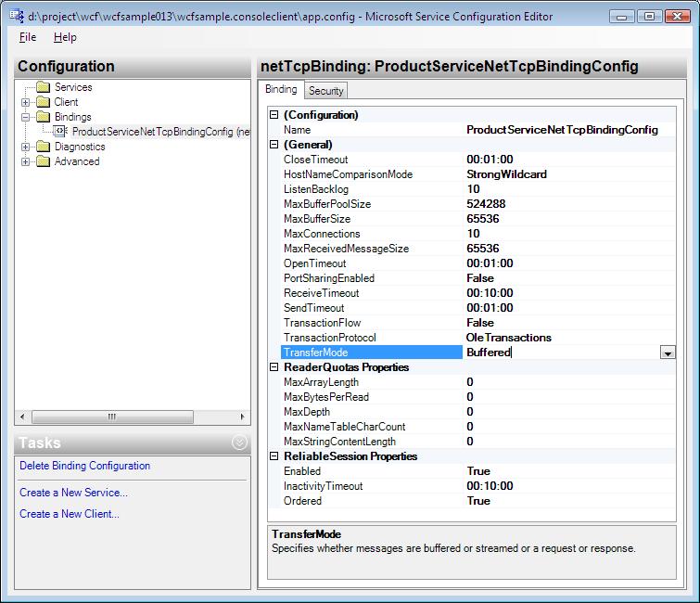Image resolution: width=700 pixels, height=603 pixels.
Task: Click the Buffered value field
Action: pyautogui.click(x=562, y=353)
